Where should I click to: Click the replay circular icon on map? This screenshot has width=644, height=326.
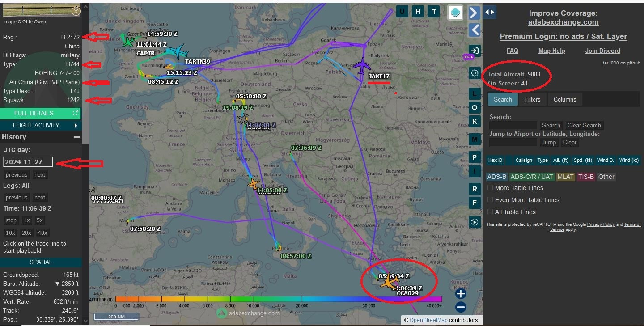pos(474,222)
